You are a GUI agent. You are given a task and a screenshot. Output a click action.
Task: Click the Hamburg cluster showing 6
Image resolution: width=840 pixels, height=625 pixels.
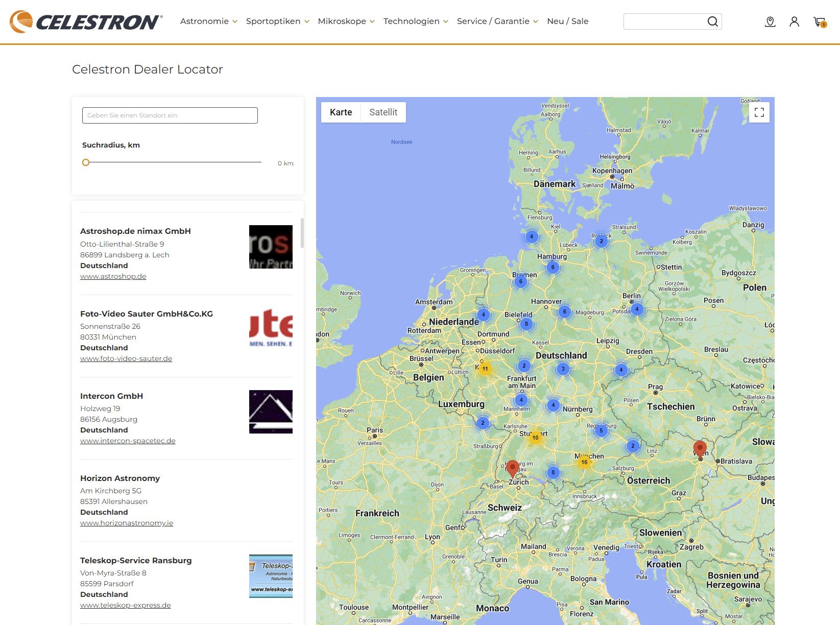tap(553, 267)
